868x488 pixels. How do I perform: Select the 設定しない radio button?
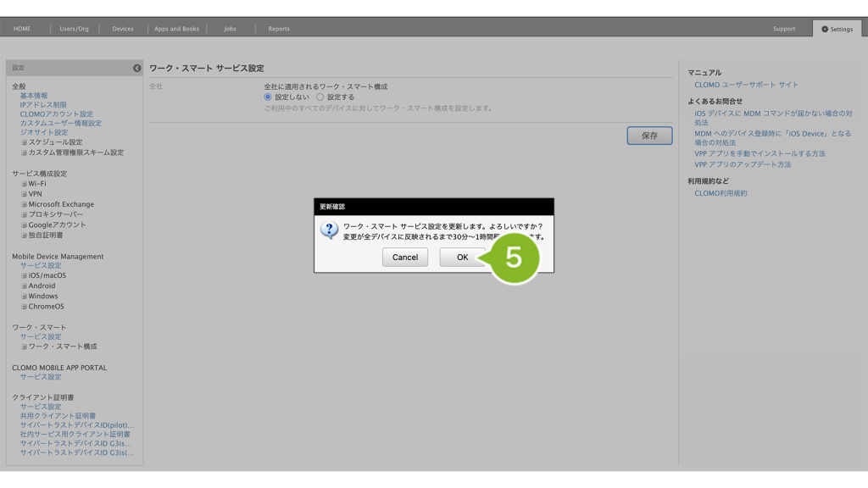(269, 97)
